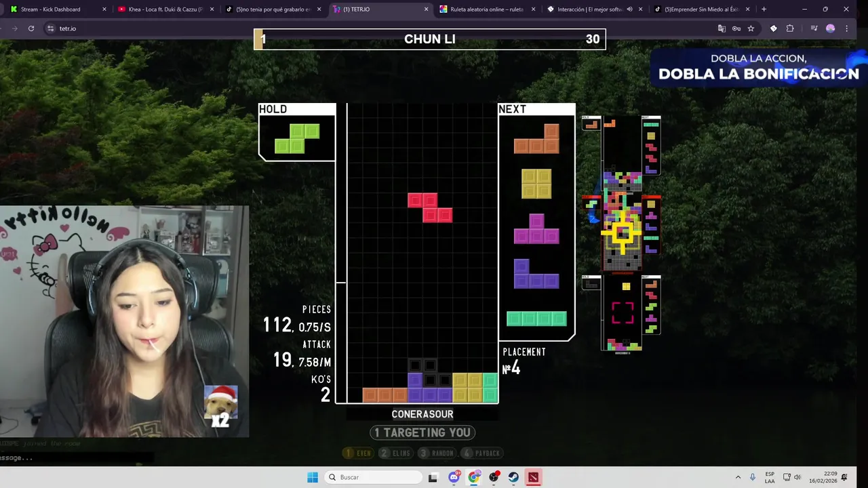Go forward in browser history
Screen dimensions: 868x488
(x=15, y=28)
